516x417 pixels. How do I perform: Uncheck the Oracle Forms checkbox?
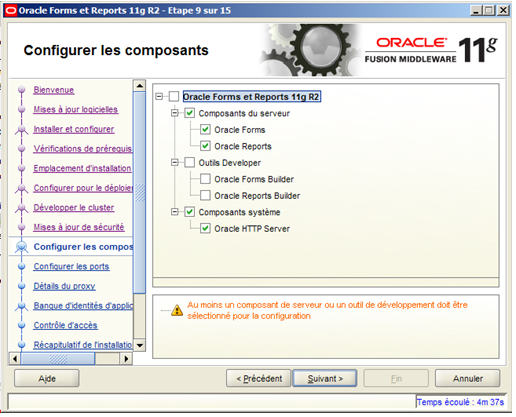[205, 130]
